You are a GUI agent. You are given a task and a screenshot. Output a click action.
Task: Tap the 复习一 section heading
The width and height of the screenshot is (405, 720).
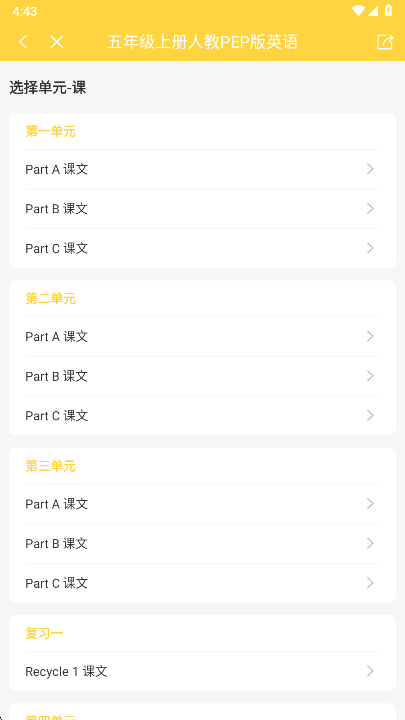(x=44, y=634)
